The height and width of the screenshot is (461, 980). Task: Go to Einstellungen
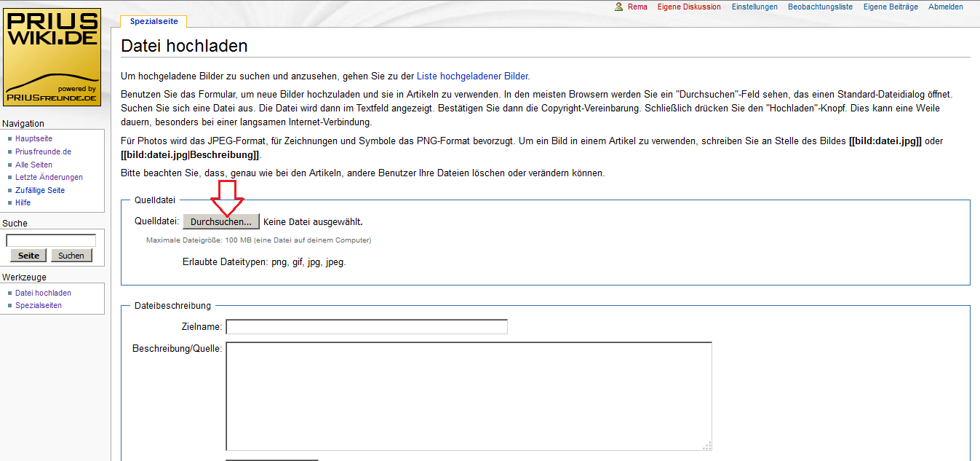(754, 7)
